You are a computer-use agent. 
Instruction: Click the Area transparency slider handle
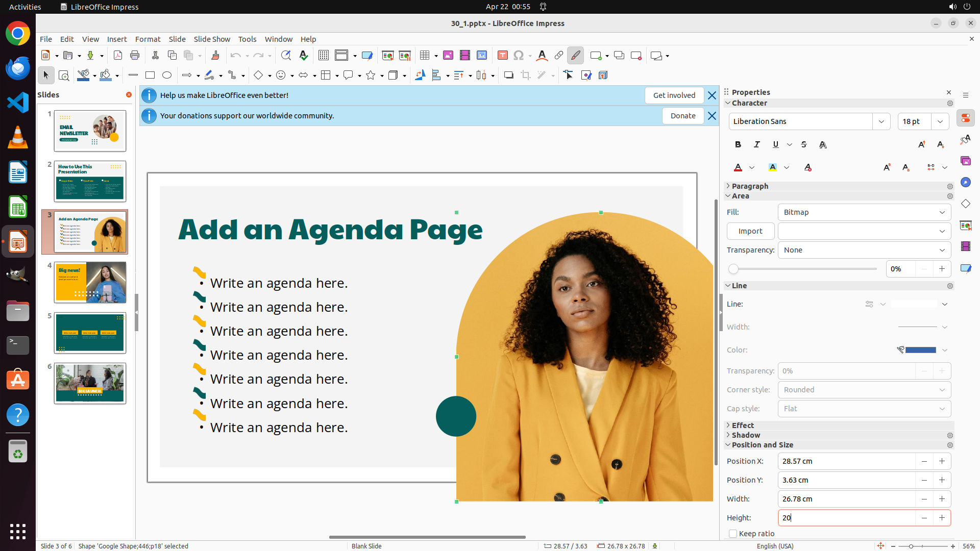point(733,269)
